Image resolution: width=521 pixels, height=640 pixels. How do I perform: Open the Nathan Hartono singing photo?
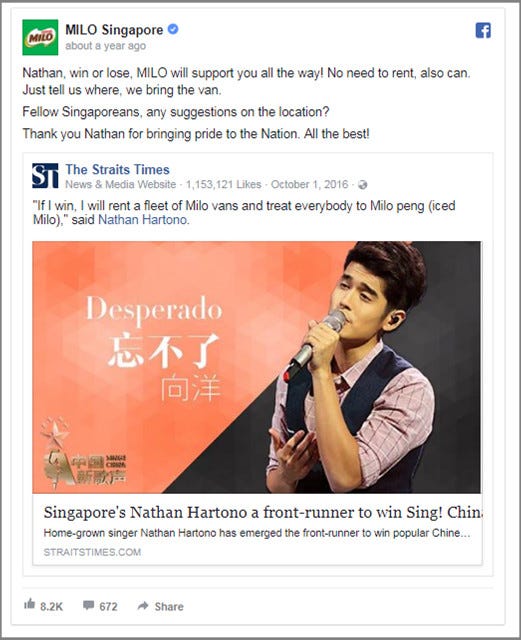[x=257, y=367]
